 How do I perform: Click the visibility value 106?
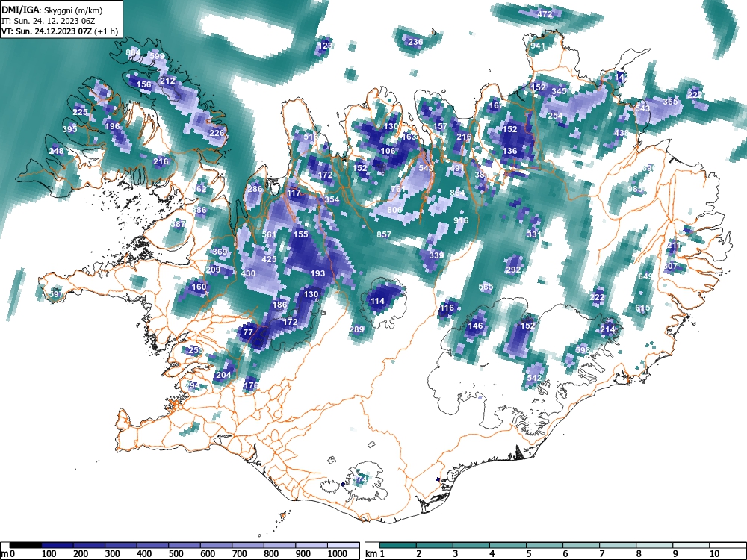(x=388, y=151)
